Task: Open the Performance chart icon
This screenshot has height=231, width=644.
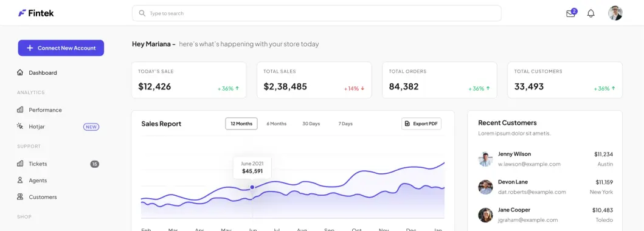Action: click(20, 110)
